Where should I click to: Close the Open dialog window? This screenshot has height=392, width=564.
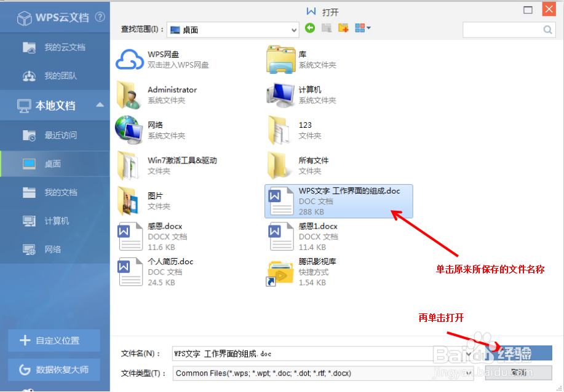tap(549, 9)
